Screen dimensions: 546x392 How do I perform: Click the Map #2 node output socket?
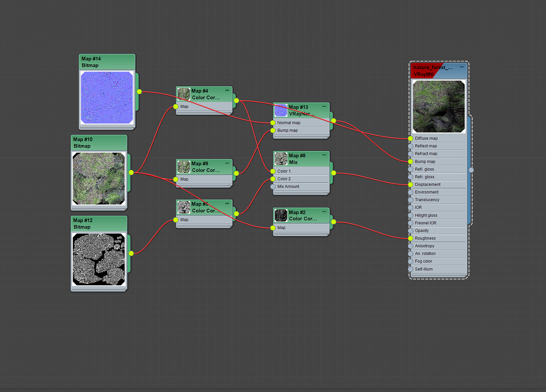click(x=333, y=222)
